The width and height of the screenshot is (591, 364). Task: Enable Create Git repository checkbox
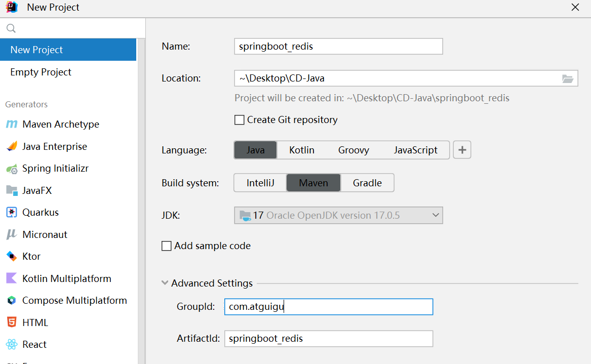240,120
